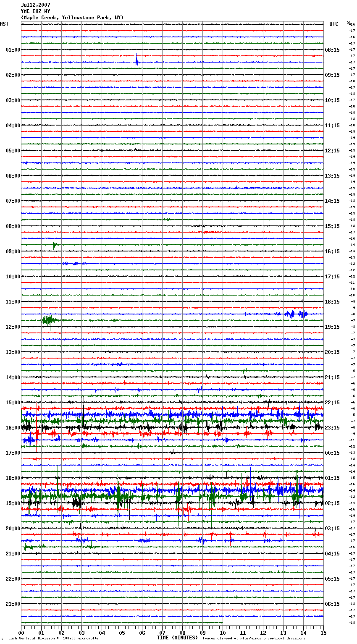This screenshot has height=644, width=357.
Task: Click the '18:00' MST hour label
Action: [x=13, y=478]
